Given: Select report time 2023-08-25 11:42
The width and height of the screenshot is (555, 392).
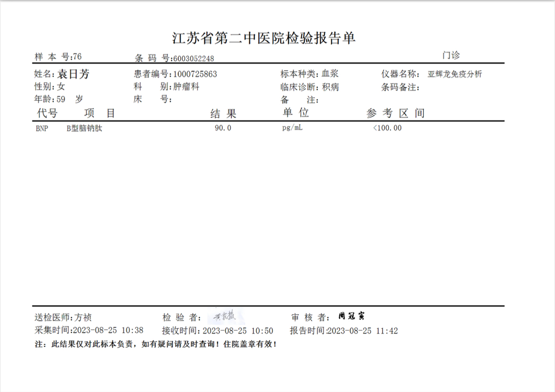Looking at the screenshot, I should [x=363, y=331].
